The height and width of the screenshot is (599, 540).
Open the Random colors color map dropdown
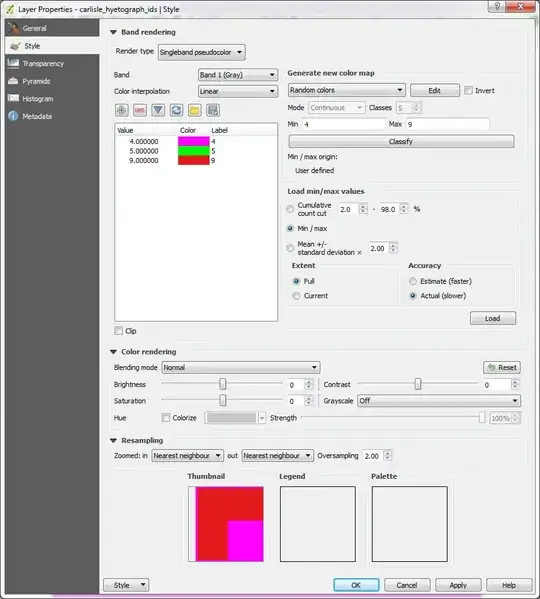346,90
